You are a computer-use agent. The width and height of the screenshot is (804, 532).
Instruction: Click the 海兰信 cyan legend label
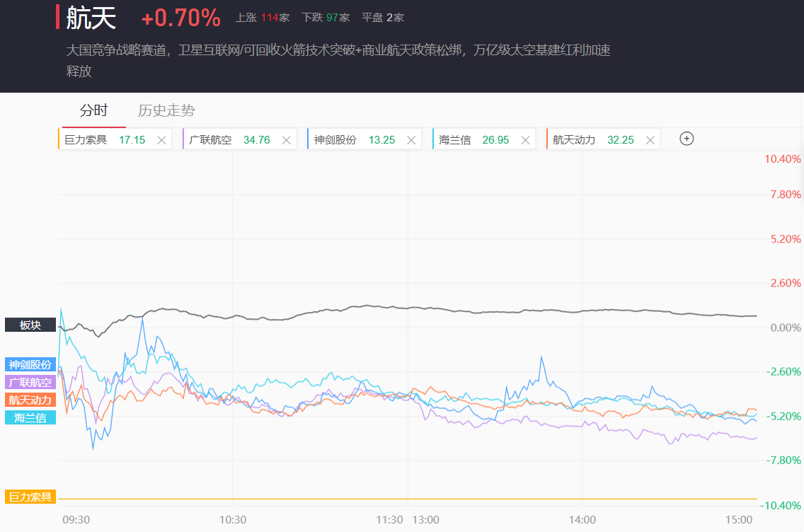click(30, 417)
